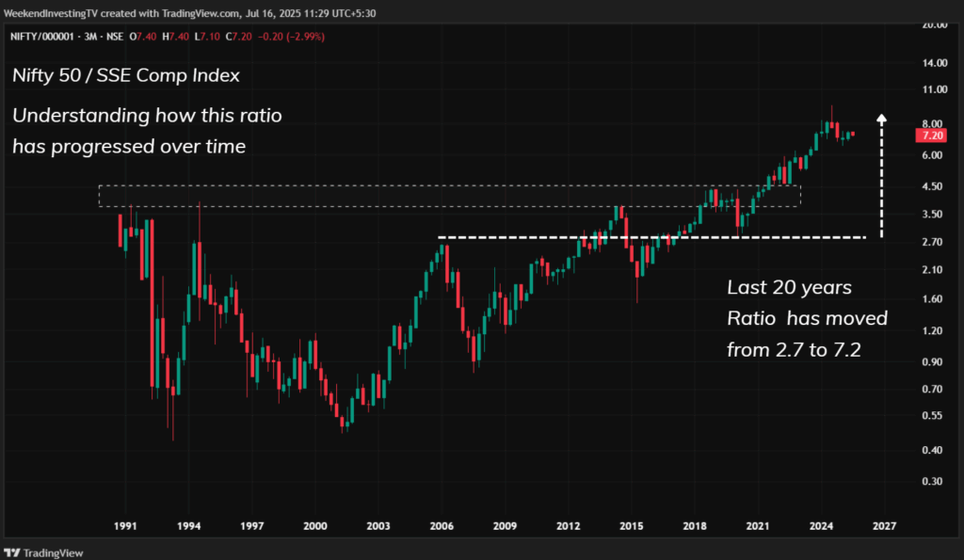Viewport: 964px width, 560px height.
Task: Click the 11.00 price axis label
Action: click(x=935, y=89)
